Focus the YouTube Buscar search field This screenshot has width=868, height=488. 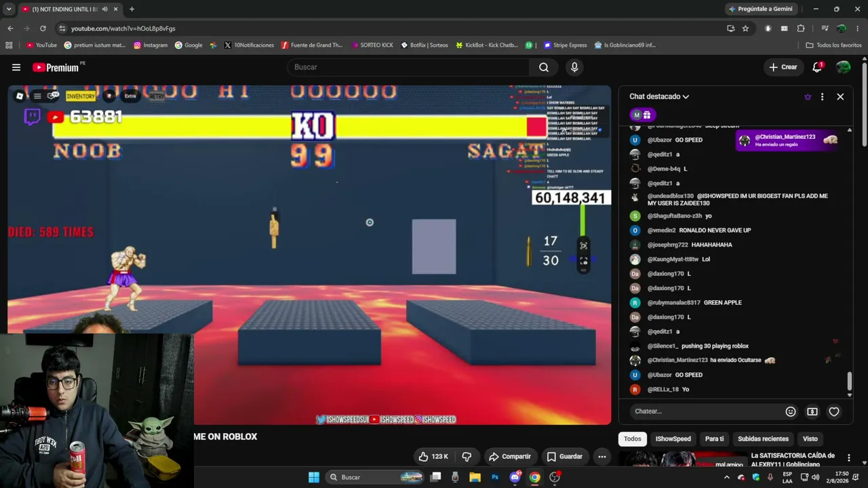coord(409,67)
